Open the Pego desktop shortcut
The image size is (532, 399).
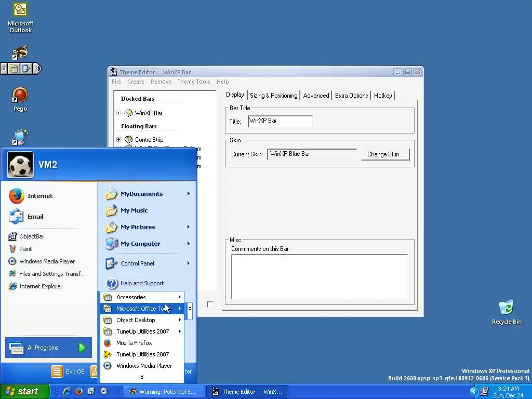(20, 99)
